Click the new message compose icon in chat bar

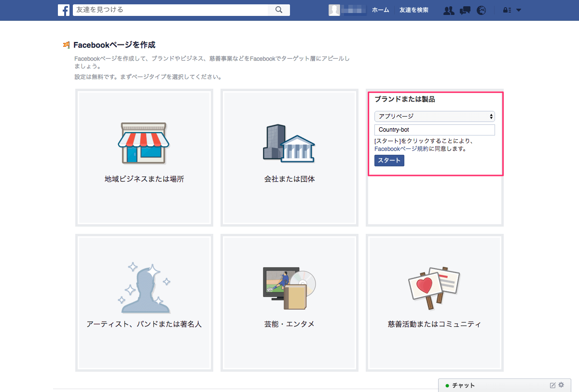552,385
